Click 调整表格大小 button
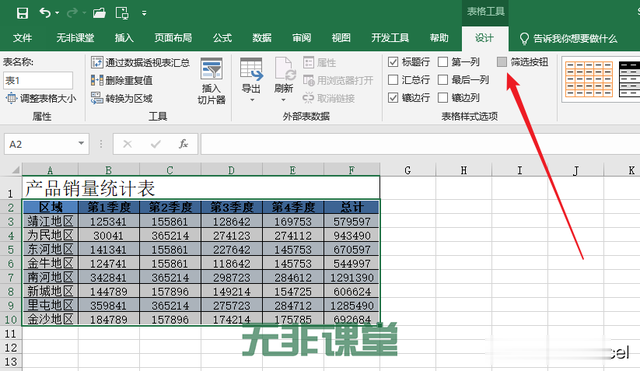Image resolution: width=640 pixels, height=371 pixels. tap(41, 98)
